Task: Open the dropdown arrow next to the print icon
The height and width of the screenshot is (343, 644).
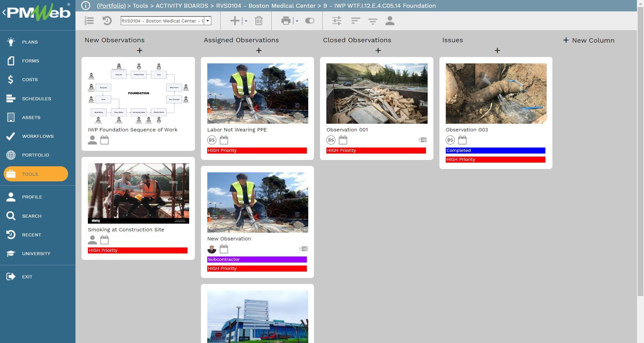Action: click(296, 21)
